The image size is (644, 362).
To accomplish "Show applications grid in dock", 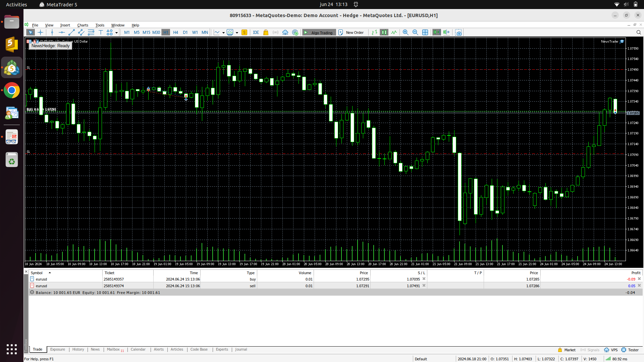I will tap(12, 349).
